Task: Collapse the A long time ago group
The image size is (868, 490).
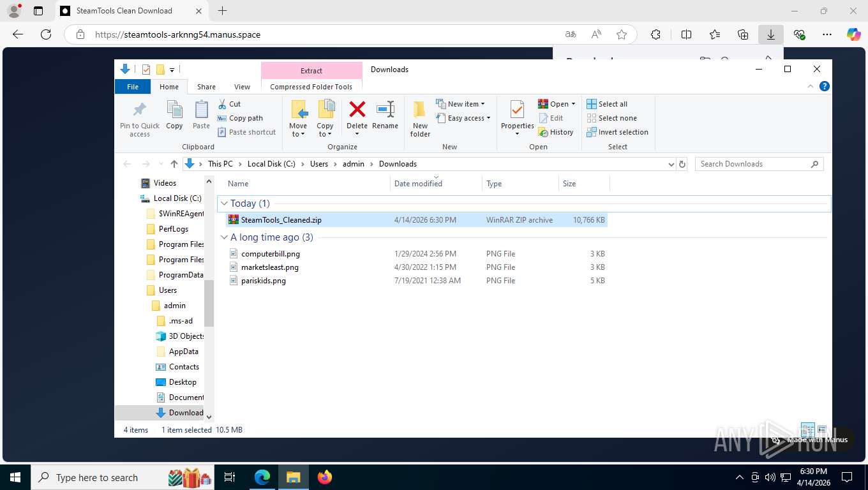Action: (x=224, y=237)
